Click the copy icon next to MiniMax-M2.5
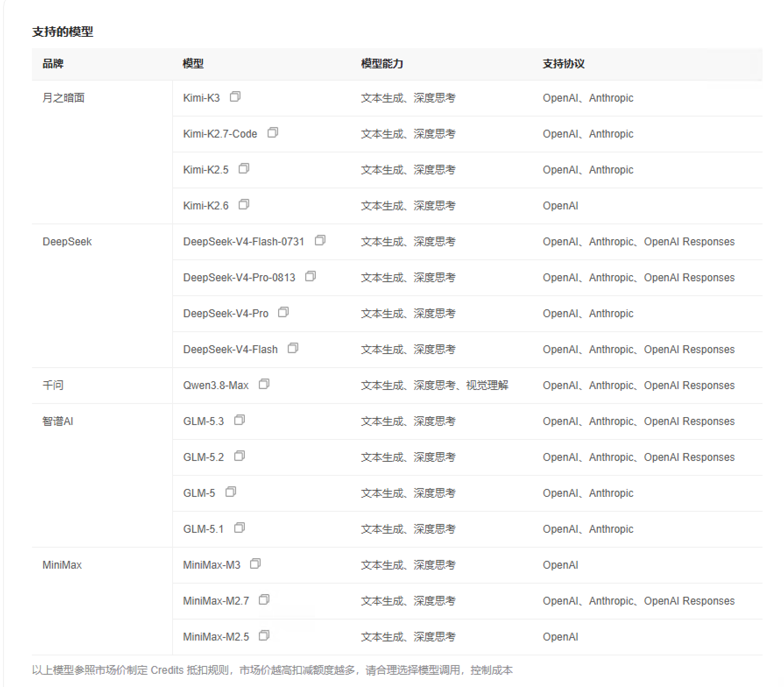 point(264,636)
